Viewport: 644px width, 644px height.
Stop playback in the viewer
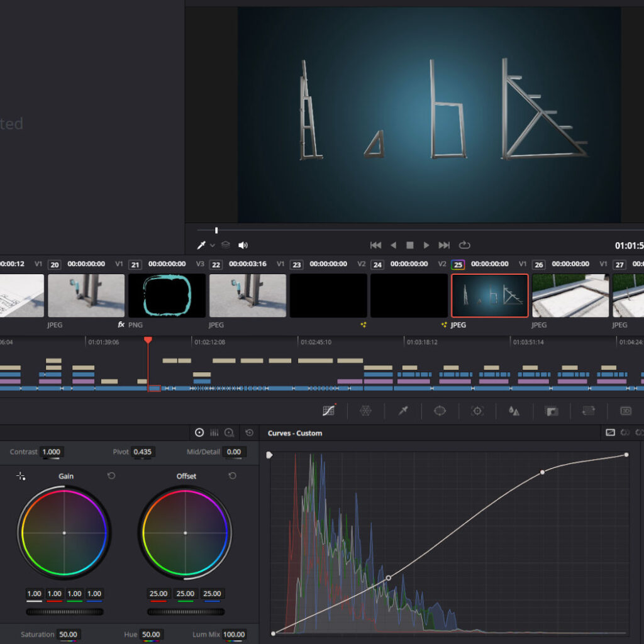[x=410, y=245]
